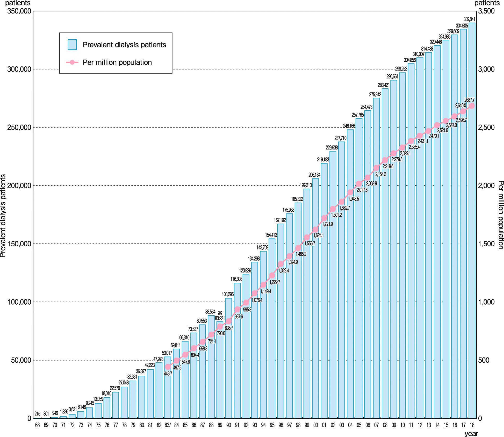Click the bar value label 197,213

point(306,185)
